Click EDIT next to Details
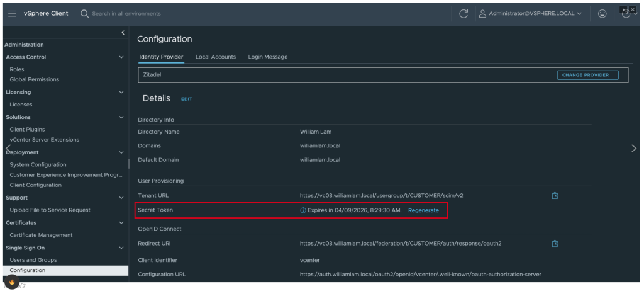The width and height of the screenshot is (644, 296). (x=186, y=99)
